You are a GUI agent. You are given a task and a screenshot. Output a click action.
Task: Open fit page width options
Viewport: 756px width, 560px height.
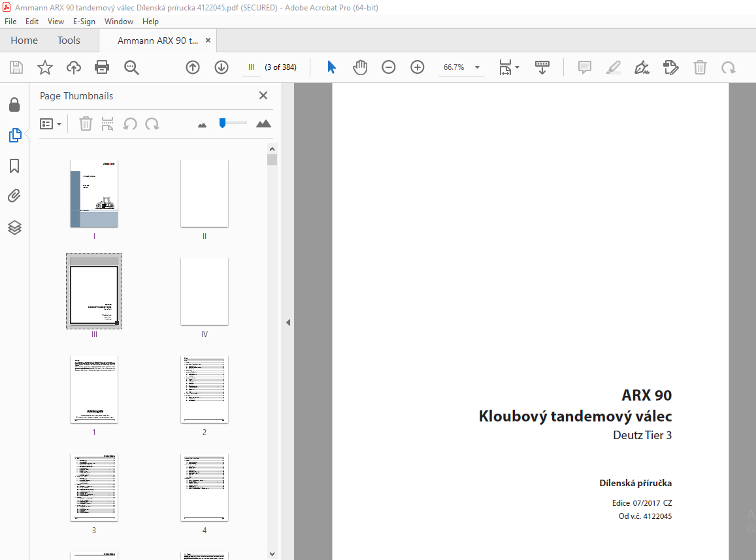pos(508,67)
